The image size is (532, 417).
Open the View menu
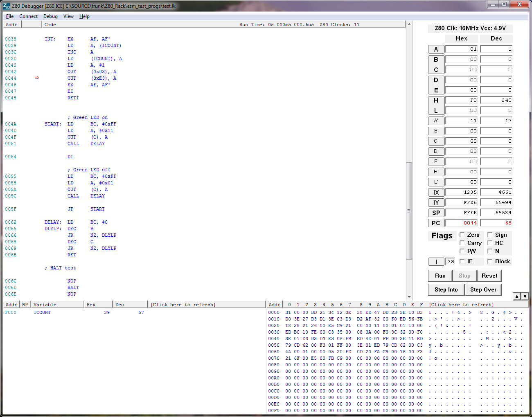point(68,16)
